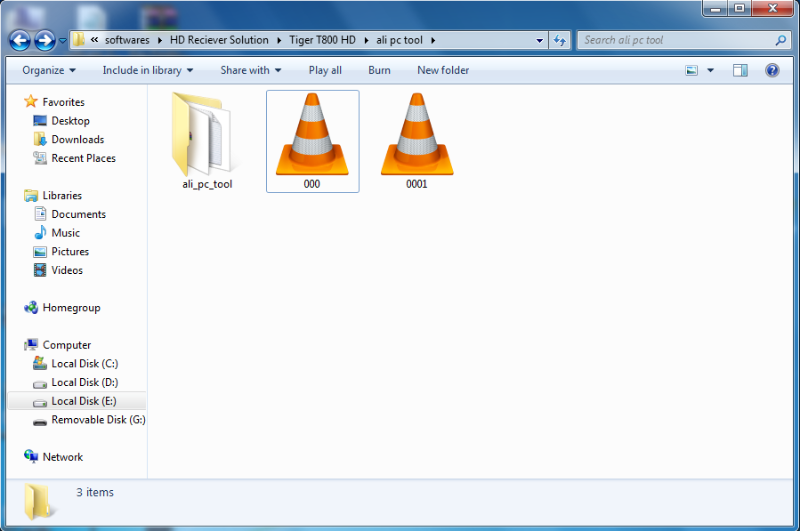
Task: Click the Documents page icon
Action: [40, 214]
